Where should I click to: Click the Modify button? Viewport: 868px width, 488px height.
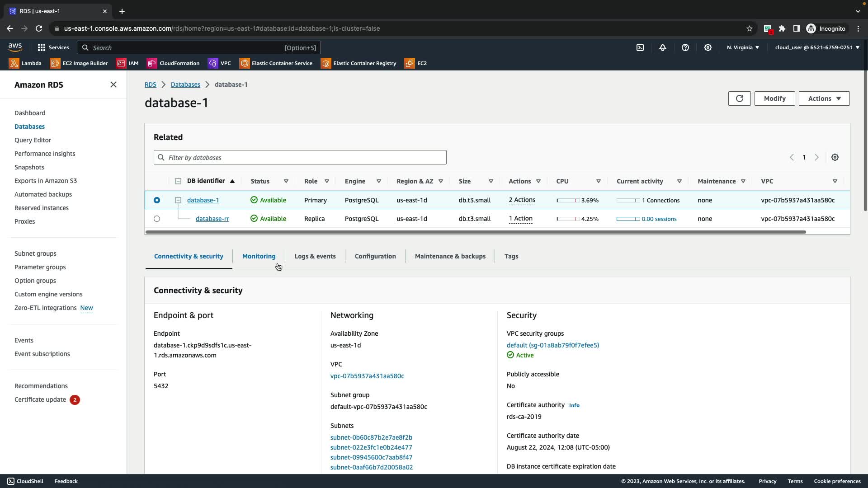[x=774, y=99]
